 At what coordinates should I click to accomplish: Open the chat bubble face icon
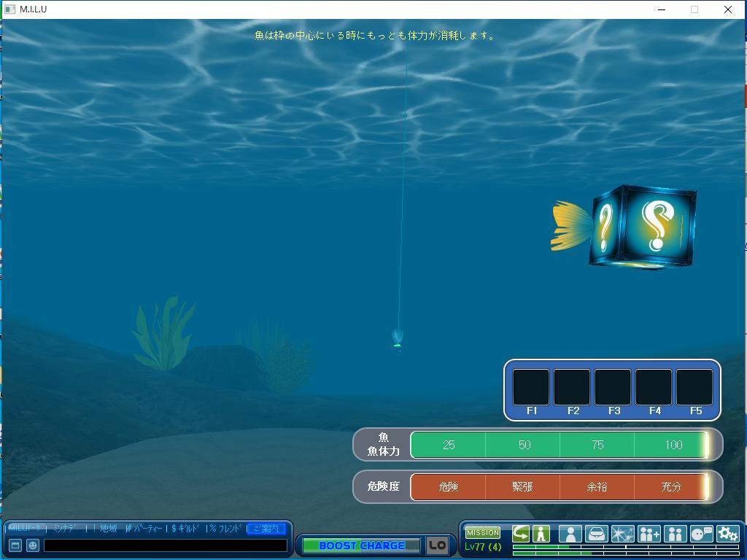[701, 534]
